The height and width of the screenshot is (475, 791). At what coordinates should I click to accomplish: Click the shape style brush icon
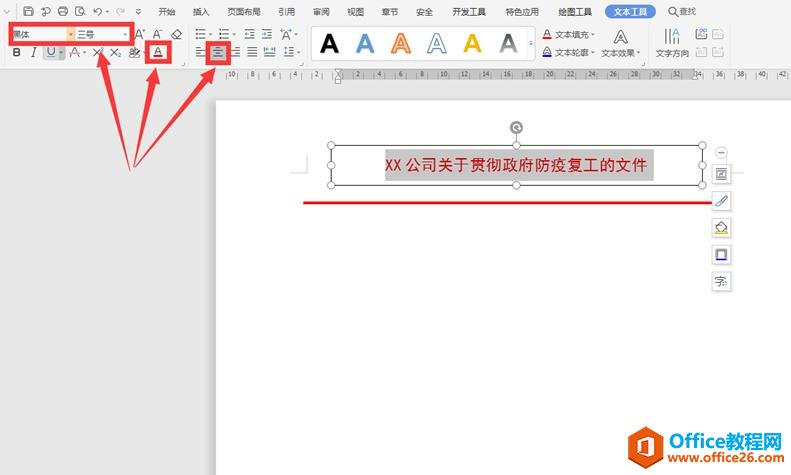(x=721, y=201)
